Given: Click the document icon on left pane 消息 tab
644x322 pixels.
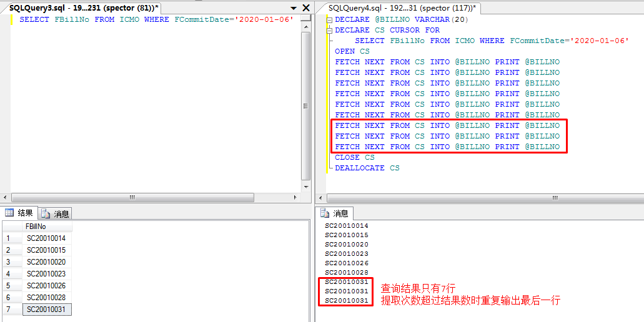Looking at the screenshot, I should pyautogui.click(x=46, y=214).
